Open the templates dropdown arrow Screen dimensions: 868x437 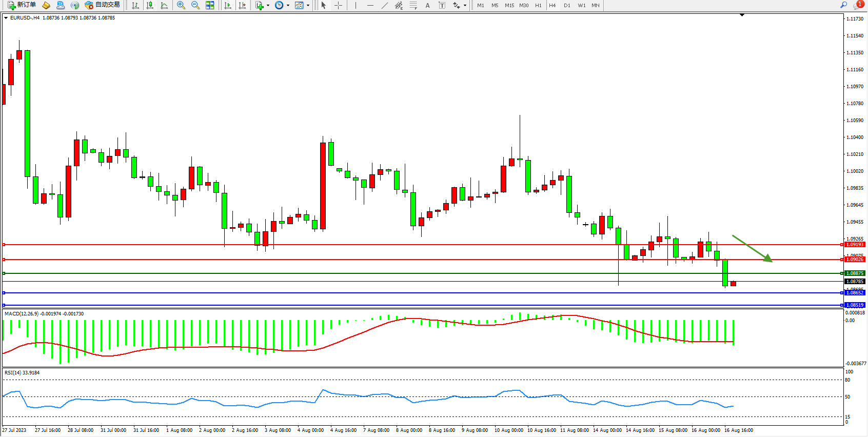(308, 5)
